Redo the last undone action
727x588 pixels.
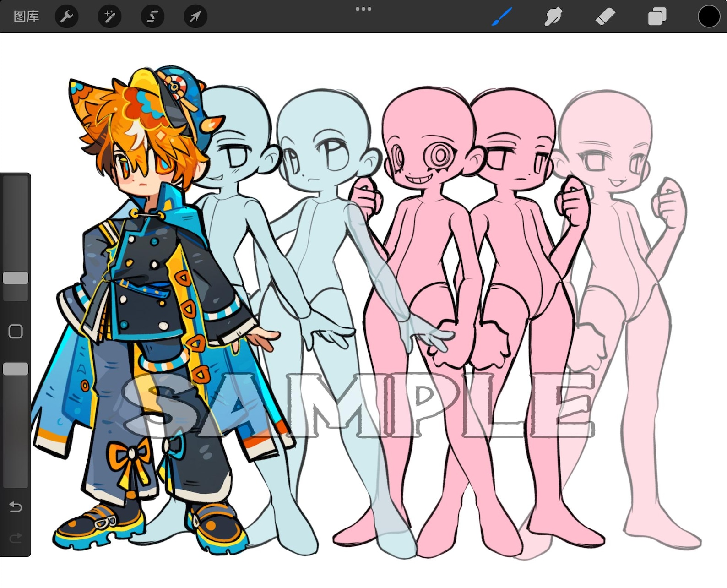tap(16, 538)
